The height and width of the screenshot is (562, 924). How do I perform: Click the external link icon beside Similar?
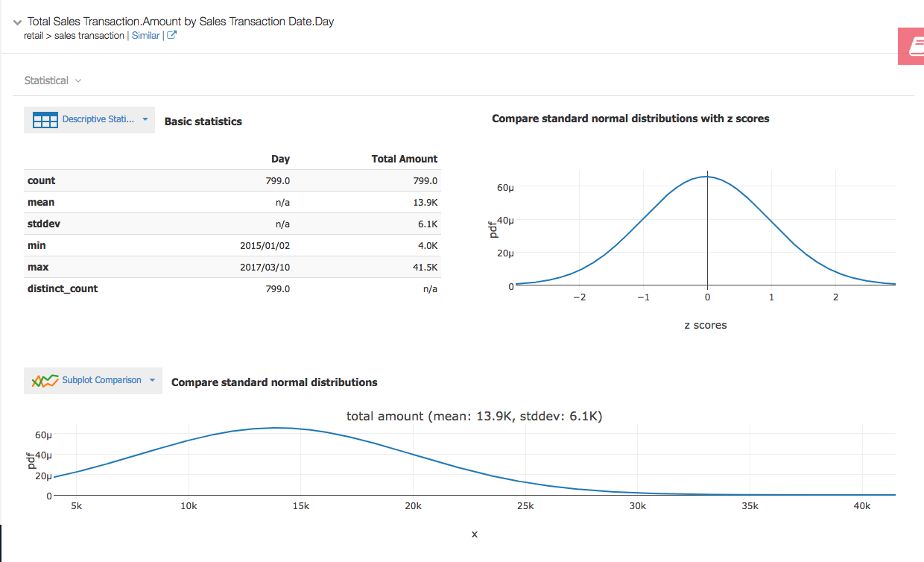[x=171, y=35]
